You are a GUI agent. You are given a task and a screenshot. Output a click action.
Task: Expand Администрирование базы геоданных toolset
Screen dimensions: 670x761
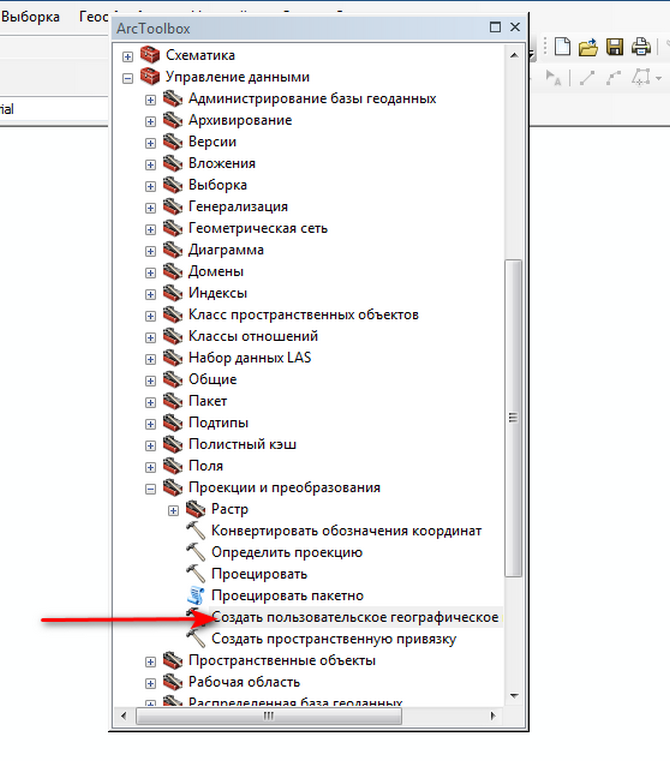point(151,100)
